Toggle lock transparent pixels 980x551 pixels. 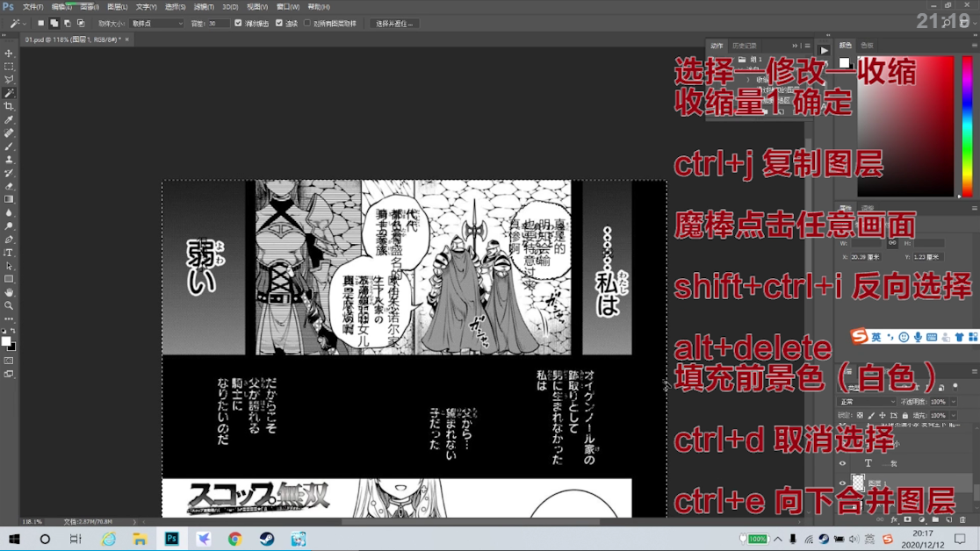pyautogui.click(x=860, y=415)
